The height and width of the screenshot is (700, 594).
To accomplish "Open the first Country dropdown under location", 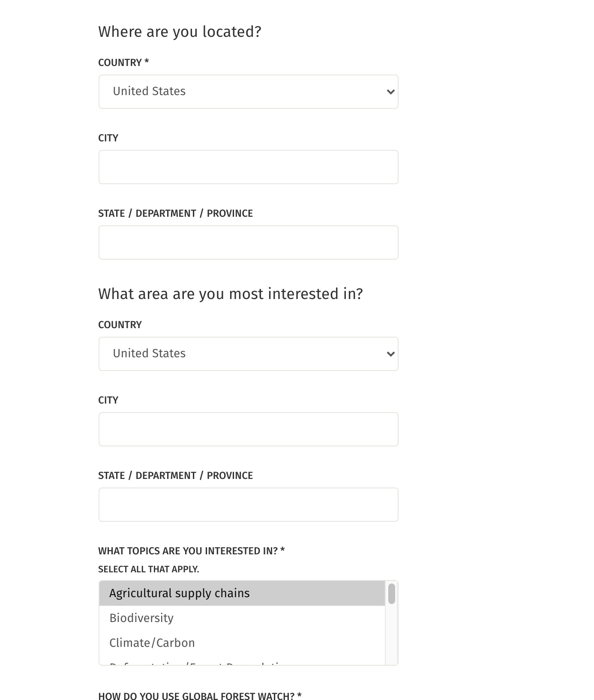I will 248,91.
